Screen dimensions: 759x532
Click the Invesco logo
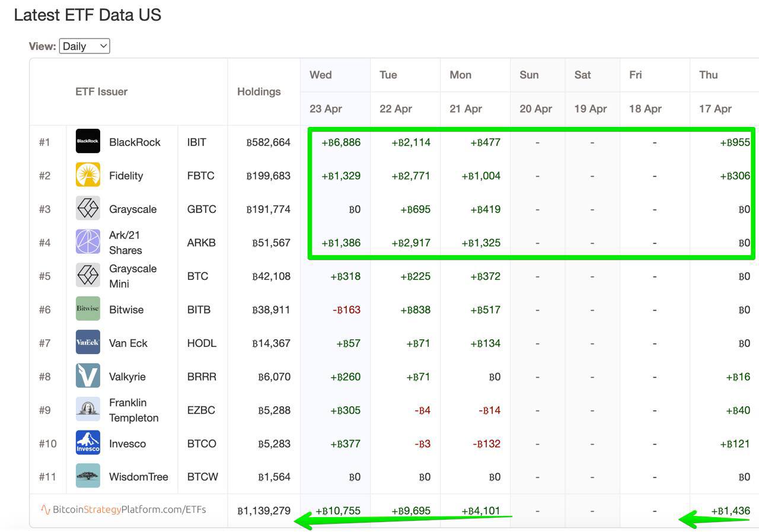[x=88, y=443]
